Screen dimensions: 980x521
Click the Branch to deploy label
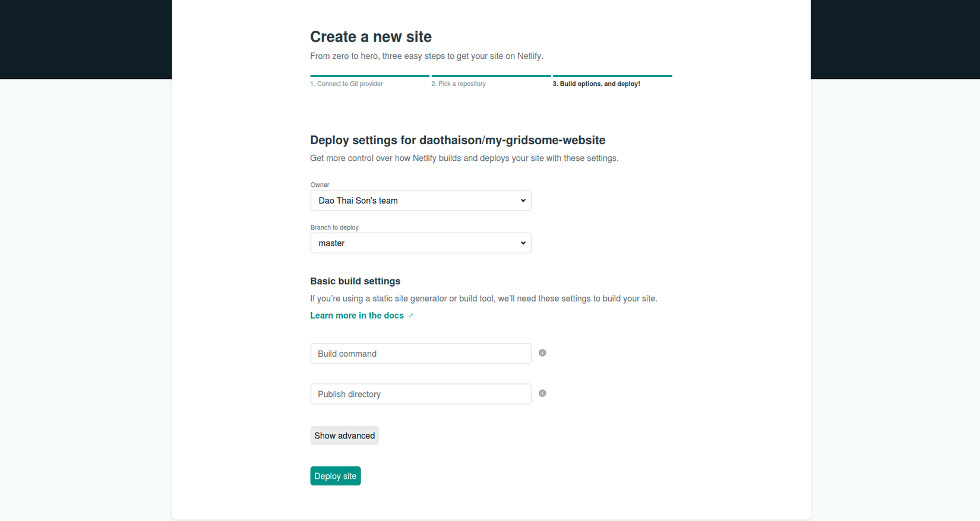[x=334, y=228]
